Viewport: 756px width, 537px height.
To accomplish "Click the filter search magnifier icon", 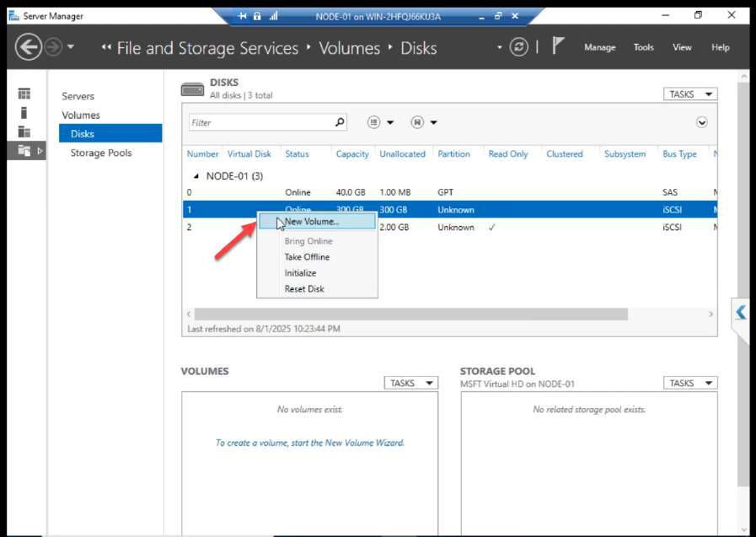I will pyautogui.click(x=340, y=122).
